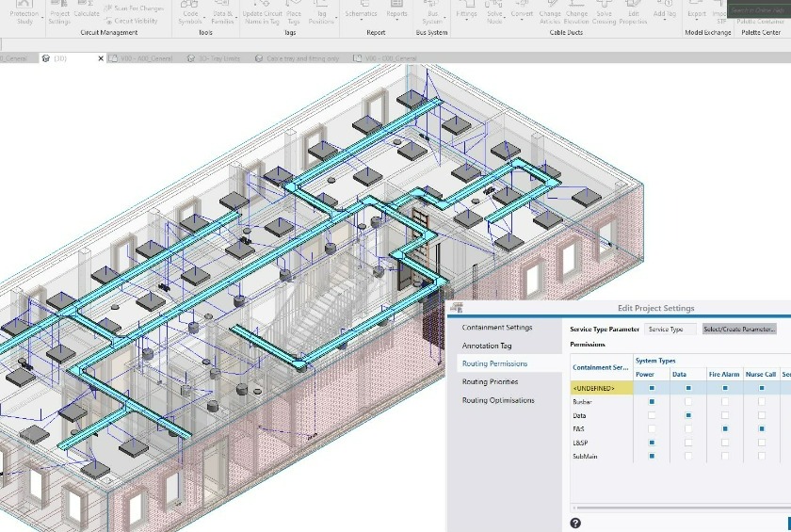
Task: Select Change Articles tool
Action: (550, 12)
